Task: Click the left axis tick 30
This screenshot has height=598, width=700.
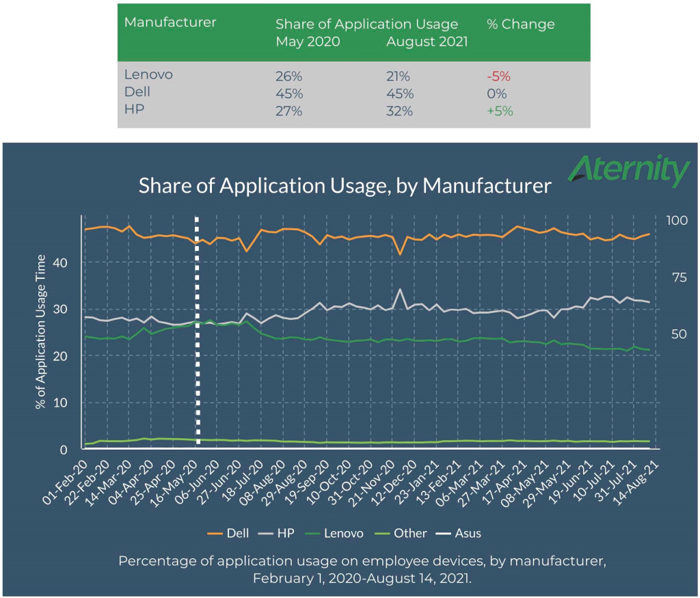Action: tap(60, 310)
